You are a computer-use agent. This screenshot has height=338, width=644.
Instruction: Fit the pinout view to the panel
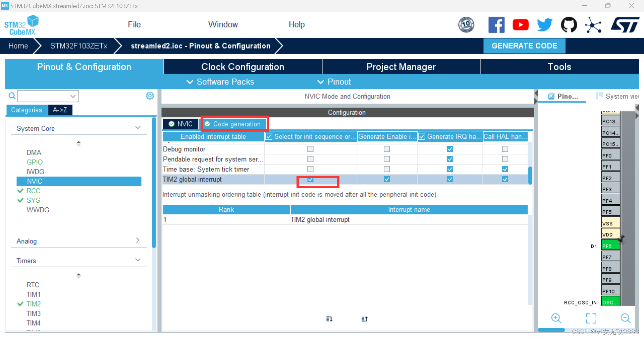point(591,318)
